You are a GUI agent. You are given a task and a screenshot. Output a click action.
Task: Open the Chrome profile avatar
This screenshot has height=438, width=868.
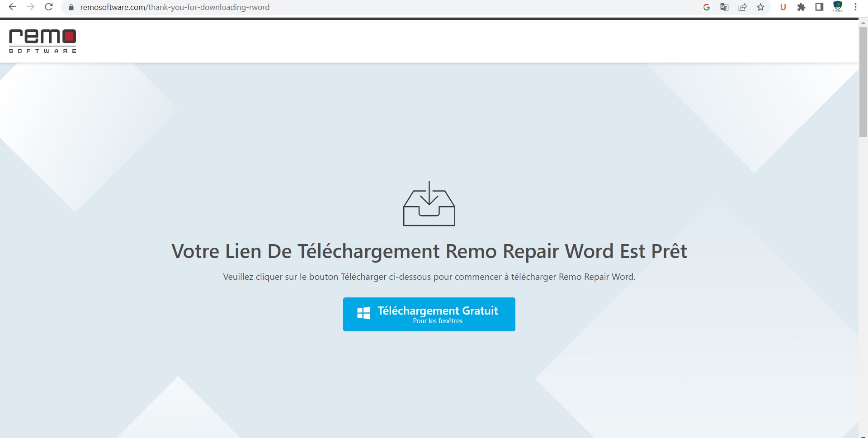(x=838, y=7)
